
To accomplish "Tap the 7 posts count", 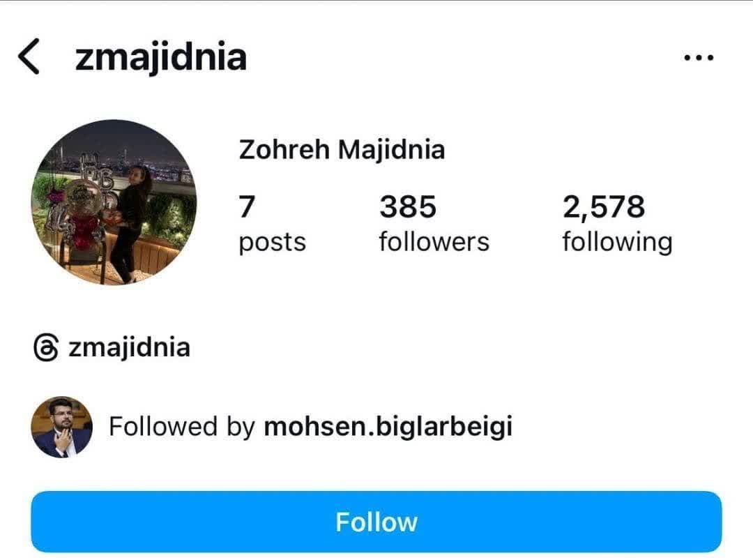I will 247,207.
